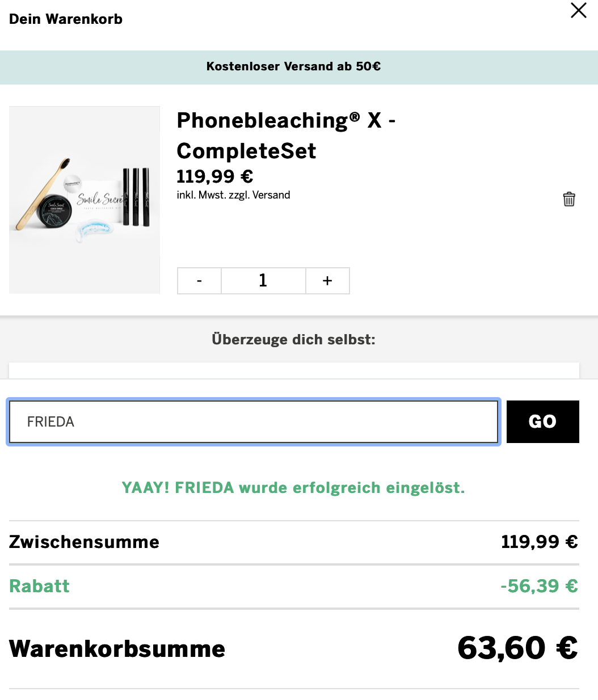Click the Zwischensumme amount 119,99 €
The image size is (598, 700).
(539, 542)
